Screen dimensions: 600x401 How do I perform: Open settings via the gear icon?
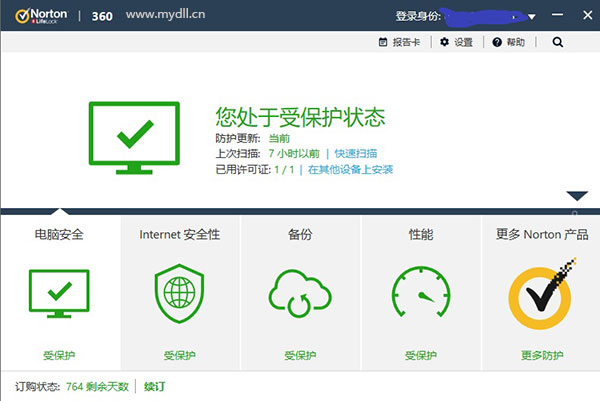coord(444,42)
